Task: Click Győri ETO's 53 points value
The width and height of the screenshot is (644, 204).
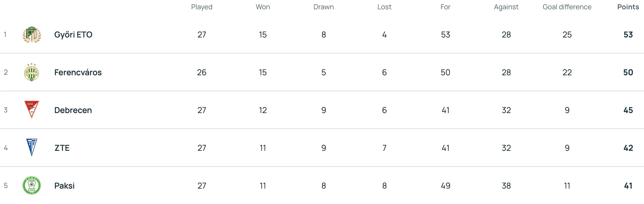Action: coord(628,35)
